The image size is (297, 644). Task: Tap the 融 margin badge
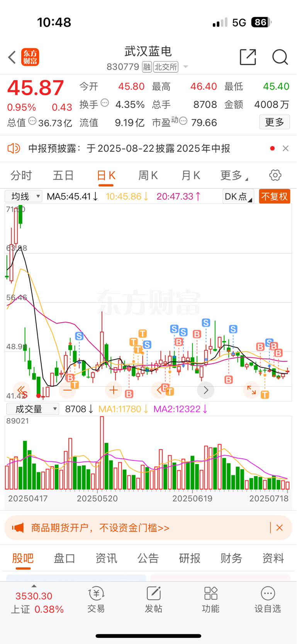[147, 67]
